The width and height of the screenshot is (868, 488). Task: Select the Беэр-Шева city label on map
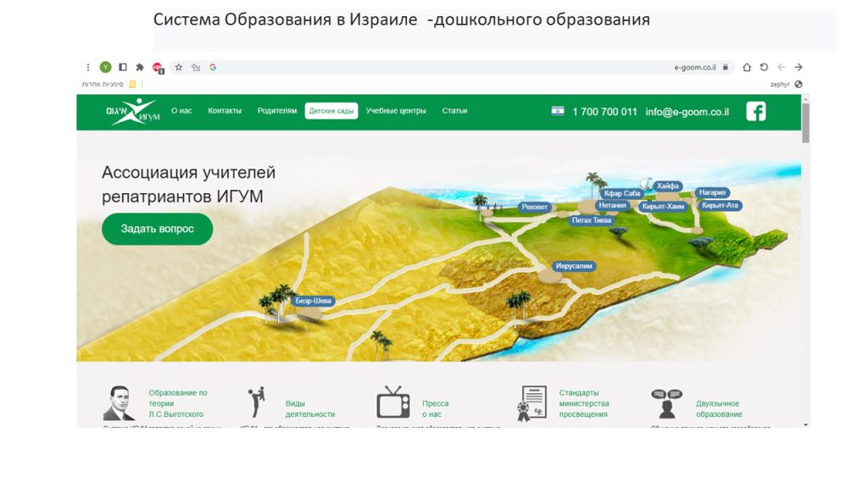pos(314,301)
